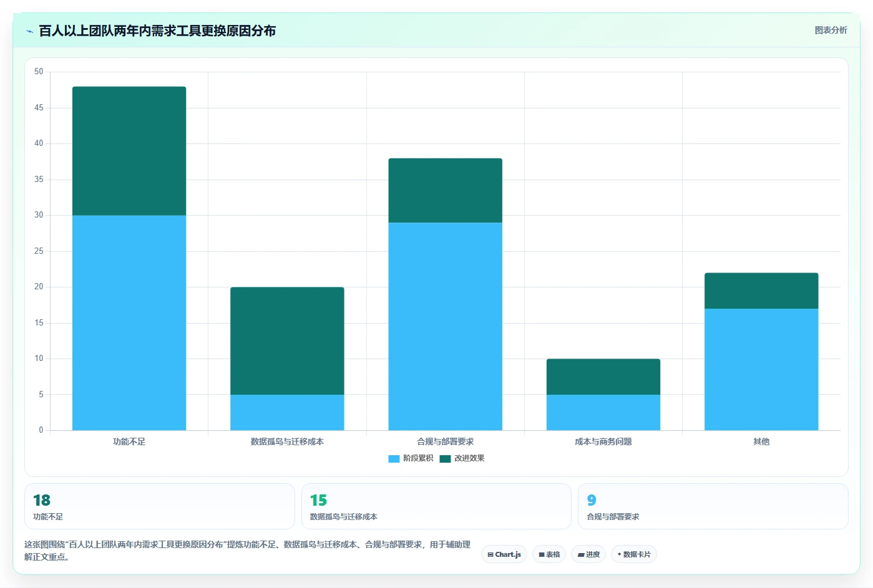Screen dimensions: 873x588
Task: Click the 其他 x-axis label
Action: [x=761, y=441]
